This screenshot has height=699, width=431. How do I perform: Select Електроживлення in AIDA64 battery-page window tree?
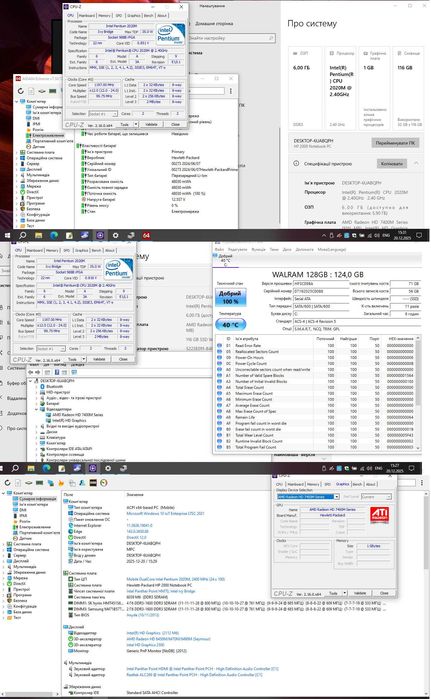pyautogui.click(x=45, y=135)
